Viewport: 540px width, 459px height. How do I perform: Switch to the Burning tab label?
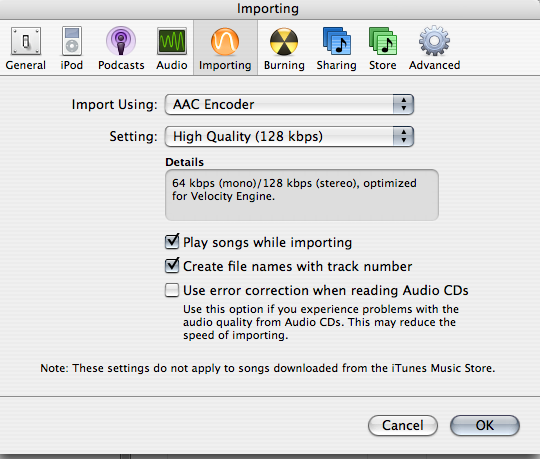(284, 65)
